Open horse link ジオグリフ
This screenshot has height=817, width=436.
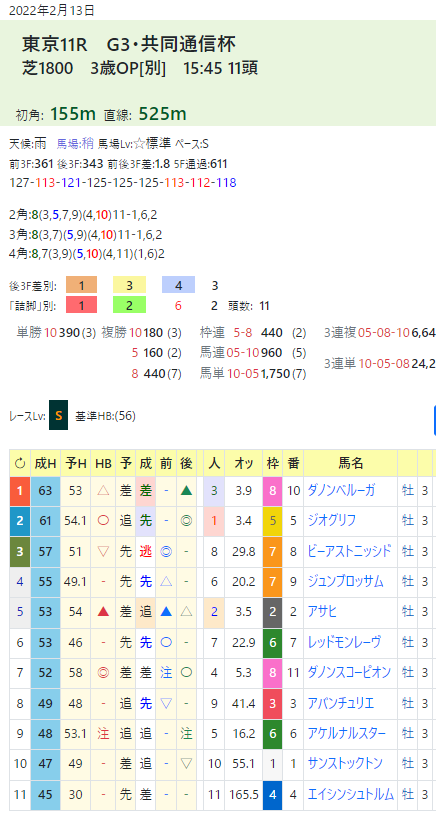pos(333,521)
